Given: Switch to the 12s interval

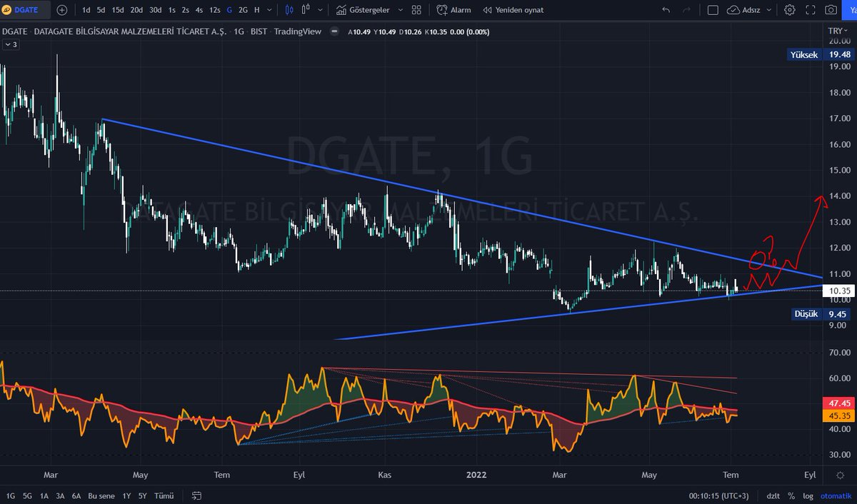Looking at the screenshot, I should [214, 10].
